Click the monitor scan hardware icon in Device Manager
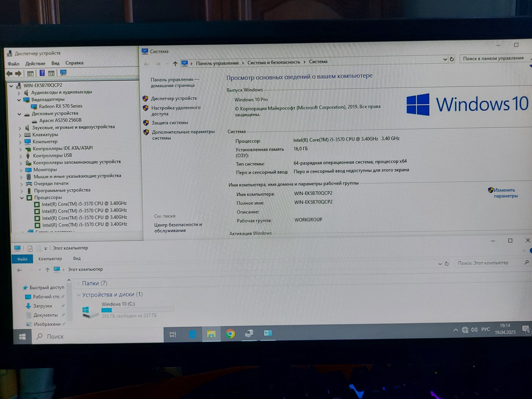Screen dimensions: 532x399 (x=63, y=73)
